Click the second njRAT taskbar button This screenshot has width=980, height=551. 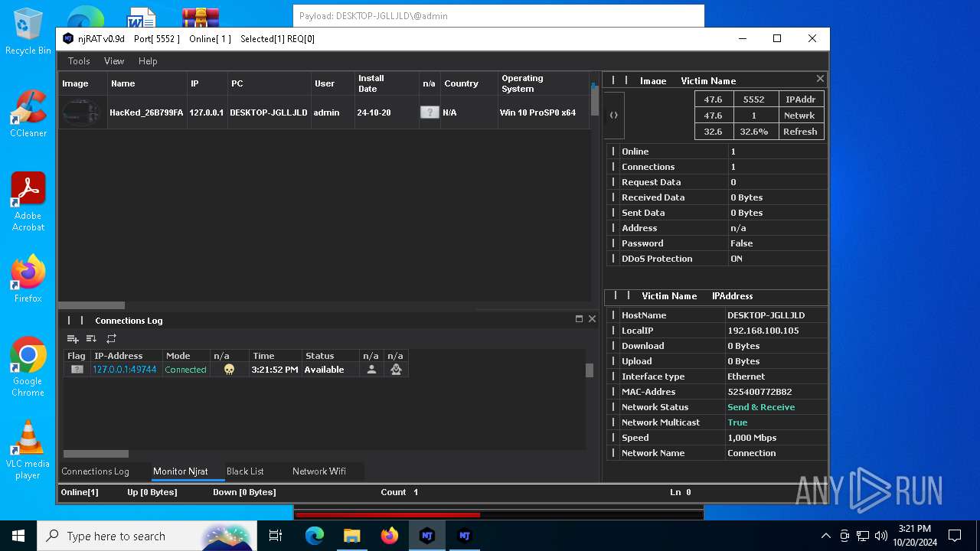pyautogui.click(x=464, y=536)
